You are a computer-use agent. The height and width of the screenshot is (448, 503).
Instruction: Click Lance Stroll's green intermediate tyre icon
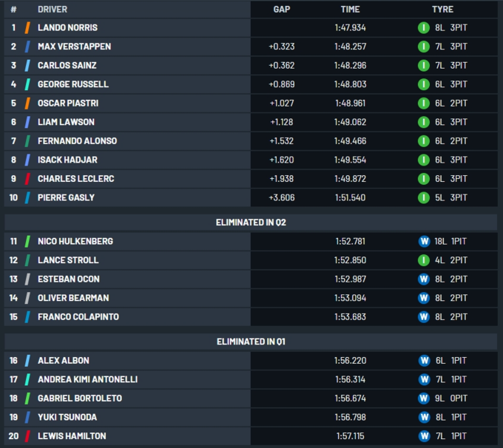click(424, 260)
